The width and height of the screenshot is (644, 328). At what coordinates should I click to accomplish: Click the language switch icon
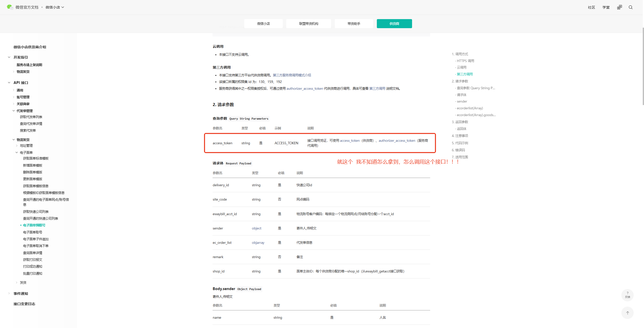coord(619,7)
